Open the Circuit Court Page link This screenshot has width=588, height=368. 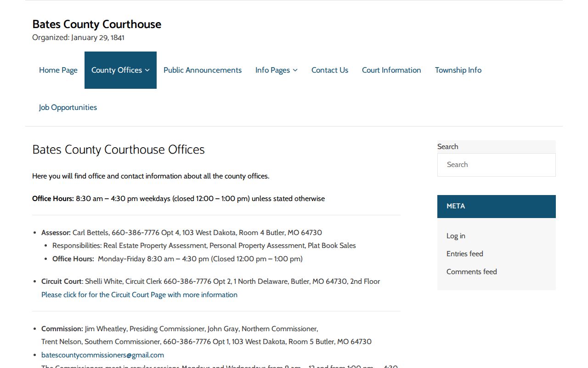point(139,295)
